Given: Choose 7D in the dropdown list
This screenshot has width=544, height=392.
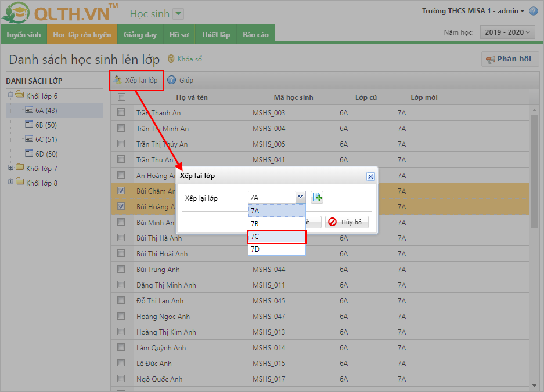Looking at the screenshot, I should [x=277, y=249].
